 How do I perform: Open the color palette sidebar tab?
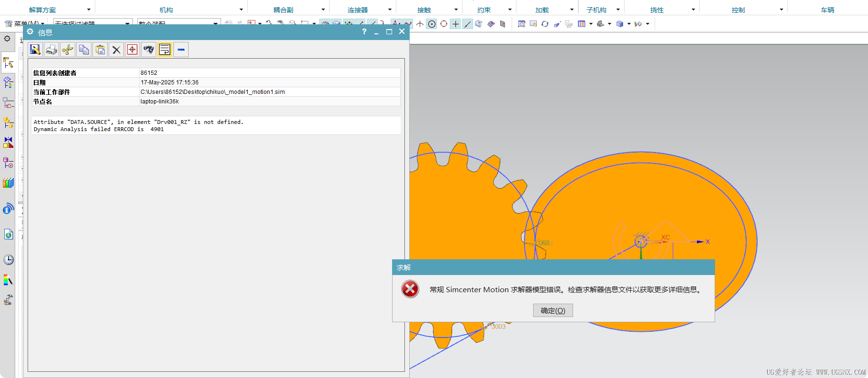[x=8, y=280]
